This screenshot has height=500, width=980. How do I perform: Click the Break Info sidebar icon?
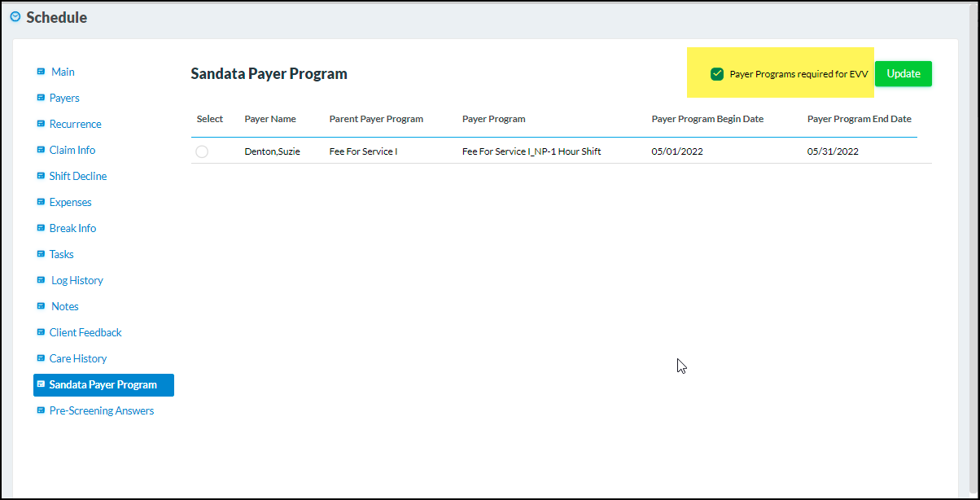click(x=41, y=228)
